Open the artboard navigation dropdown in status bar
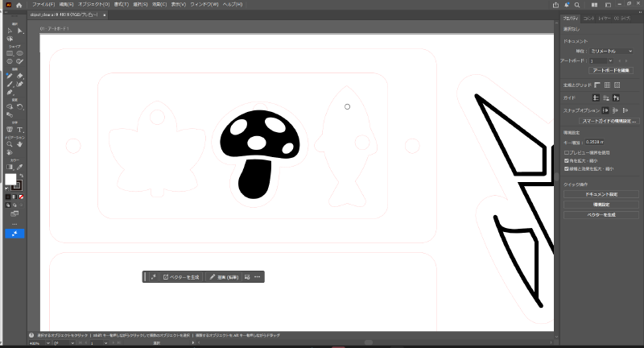This screenshot has width=644, height=348. click(x=105, y=343)
